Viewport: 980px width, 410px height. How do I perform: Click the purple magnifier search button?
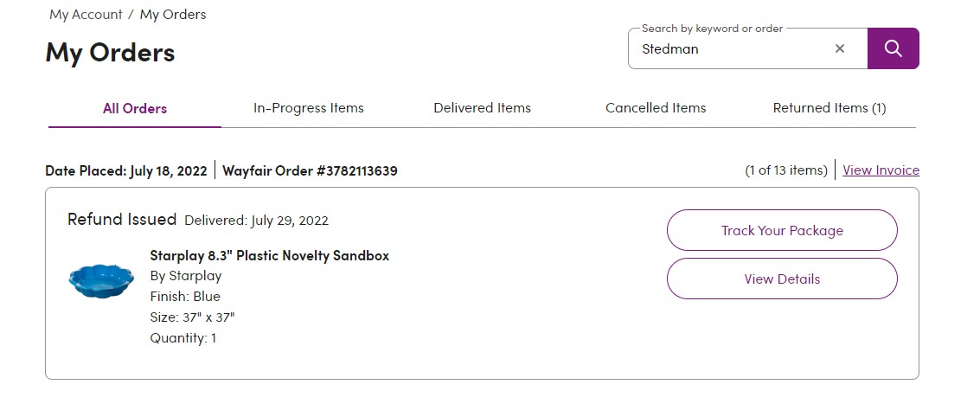point(894,48)
